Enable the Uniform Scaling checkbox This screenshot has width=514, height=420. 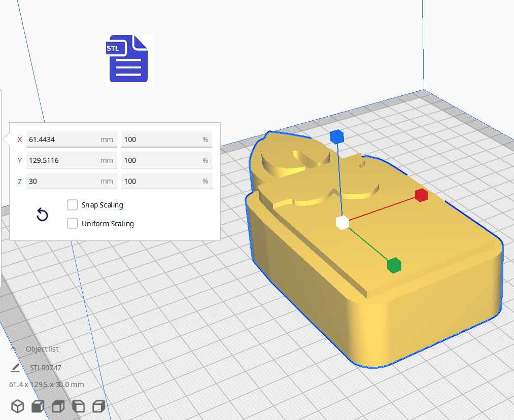pyautogui.click(x=73, y=223)
